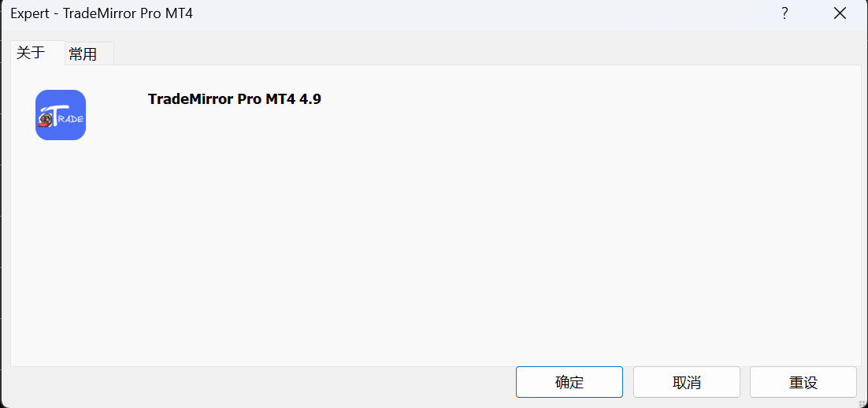Click the white T letter in logo
Screen dimensions: 868x408
pos(55,115)
